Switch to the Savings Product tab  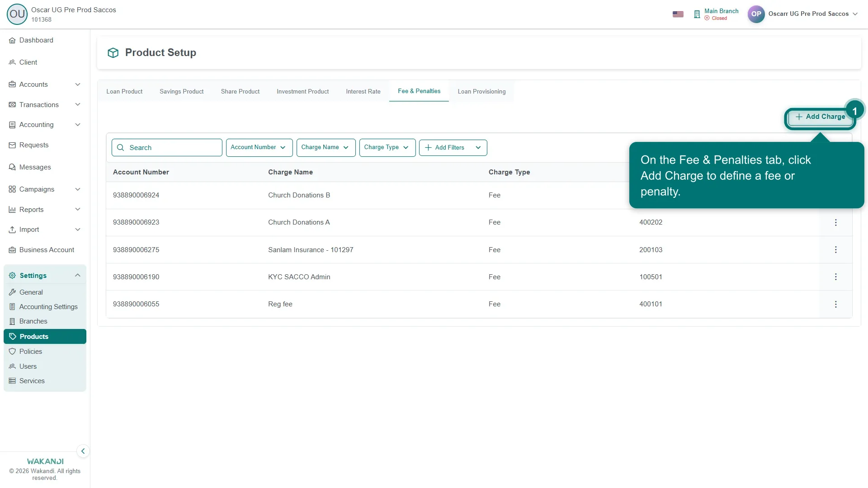pyautogui.click(x=182, y=92)
